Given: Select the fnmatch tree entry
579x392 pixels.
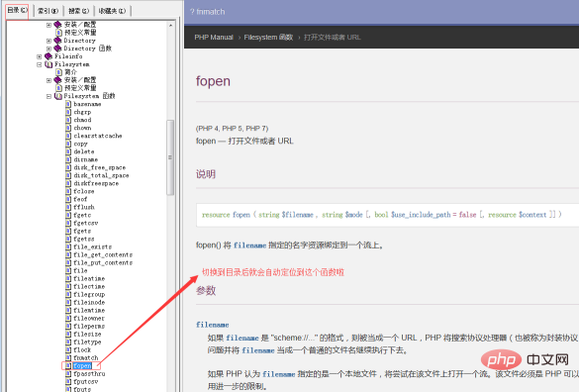Looking at the screenshot, I should pyautogui.click(x=86, y=358).
